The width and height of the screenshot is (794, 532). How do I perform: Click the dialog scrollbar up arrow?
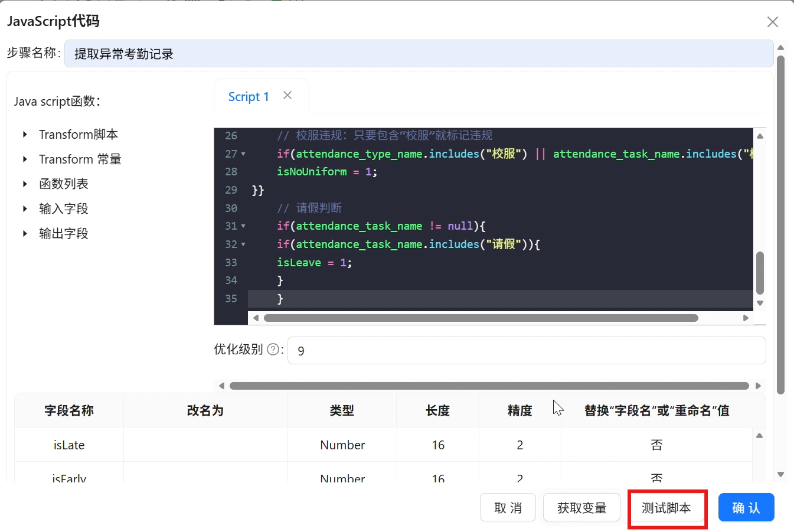[780, 48]
